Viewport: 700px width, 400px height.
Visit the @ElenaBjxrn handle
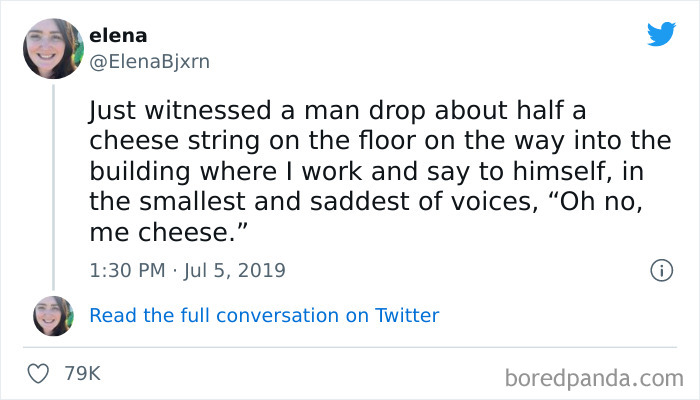pyautogui.click(x=150, y=60)
